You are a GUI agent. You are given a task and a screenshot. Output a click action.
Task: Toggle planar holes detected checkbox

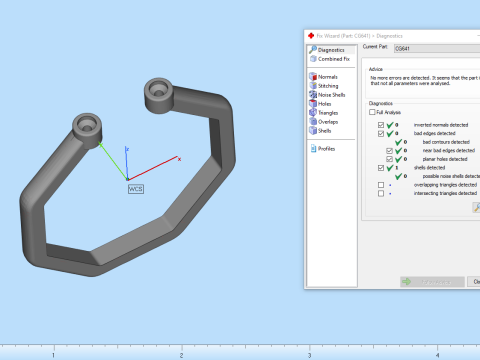click(389, 159)
